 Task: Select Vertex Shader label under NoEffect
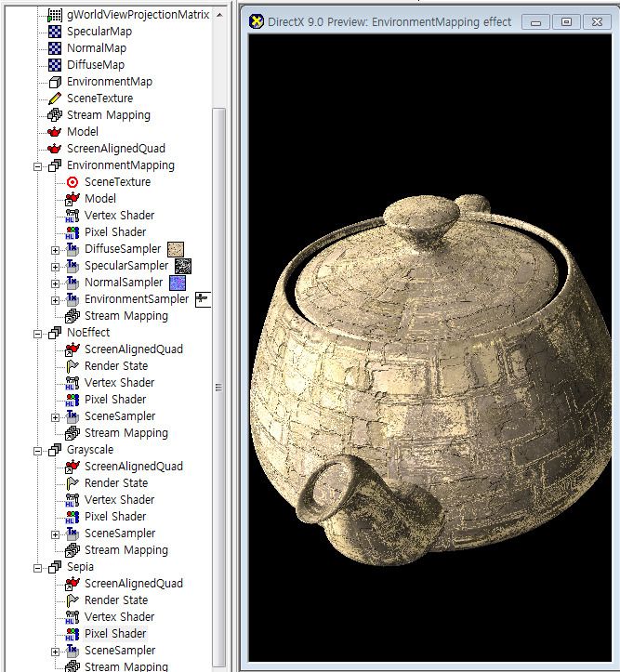tap(119, 383)
